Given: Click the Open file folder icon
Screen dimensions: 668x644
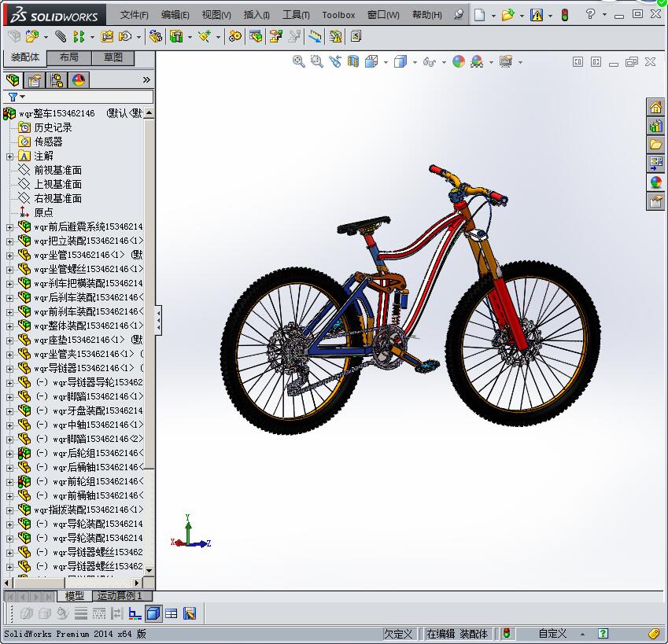Looking at the screenshot, I should click(x=507, y=15).
